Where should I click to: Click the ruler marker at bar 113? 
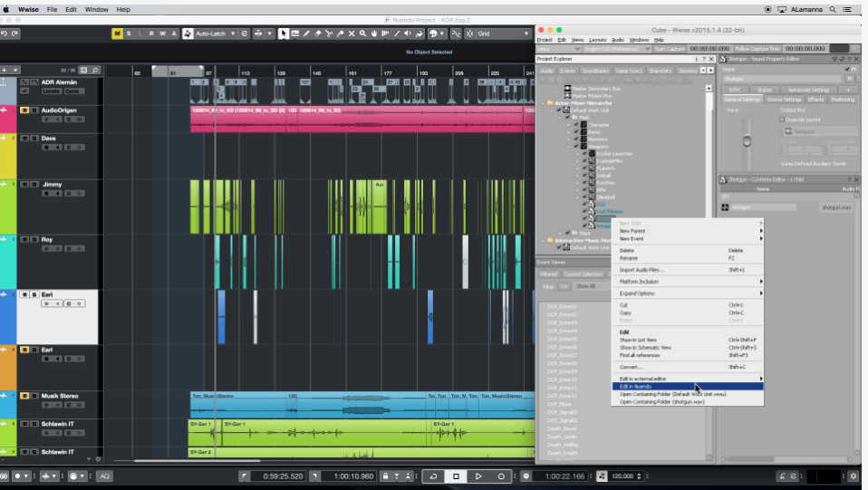[245, 73]
